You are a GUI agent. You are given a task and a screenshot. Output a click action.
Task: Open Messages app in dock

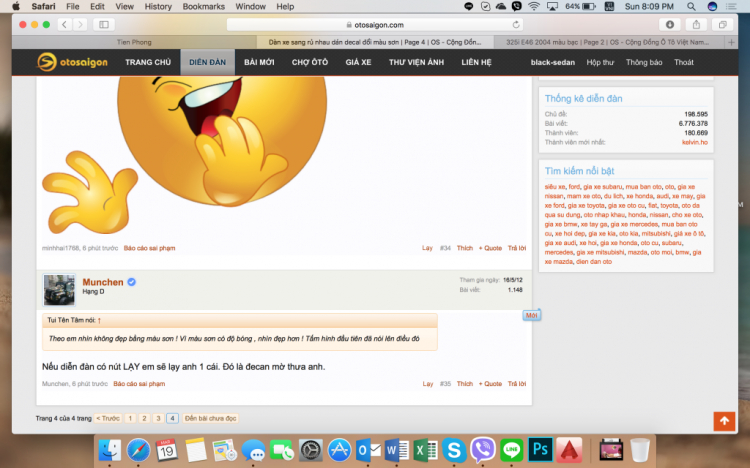point(253,450)
